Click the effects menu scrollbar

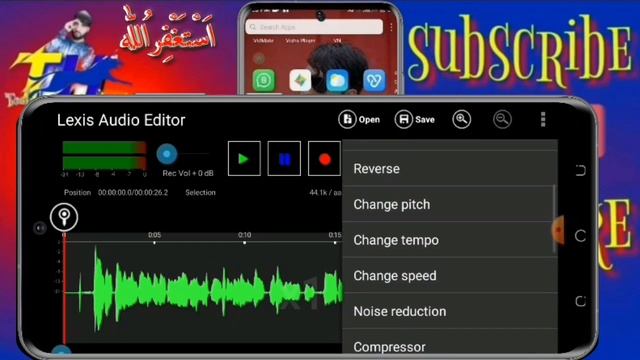554,219
